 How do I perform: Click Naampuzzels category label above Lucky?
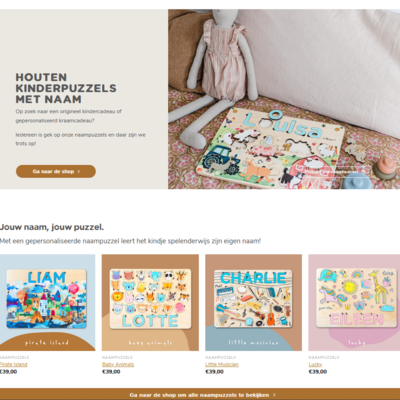(324, 357)
